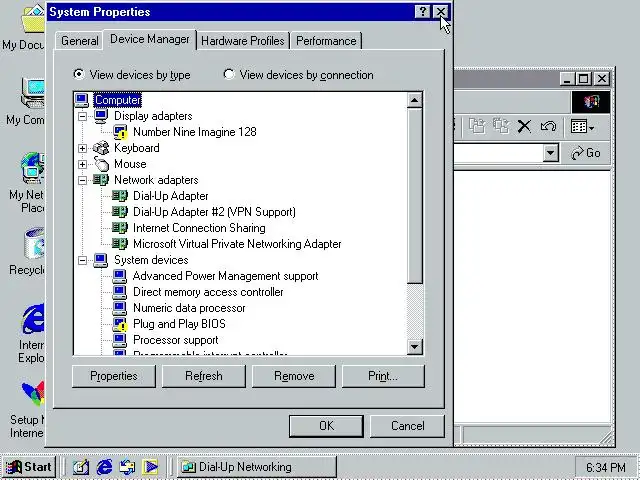The height and width of the screenshot is (480, 640).
Task: Select Dial-Up Adapter #2 (VPN Support) entry
Action: (x=214, y=212)
